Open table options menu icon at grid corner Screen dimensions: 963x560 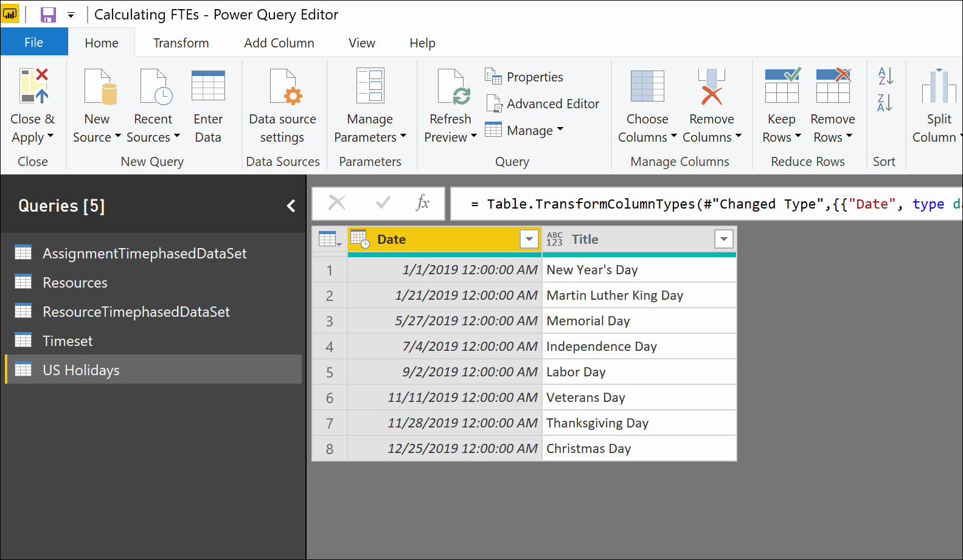click(329, 239)
